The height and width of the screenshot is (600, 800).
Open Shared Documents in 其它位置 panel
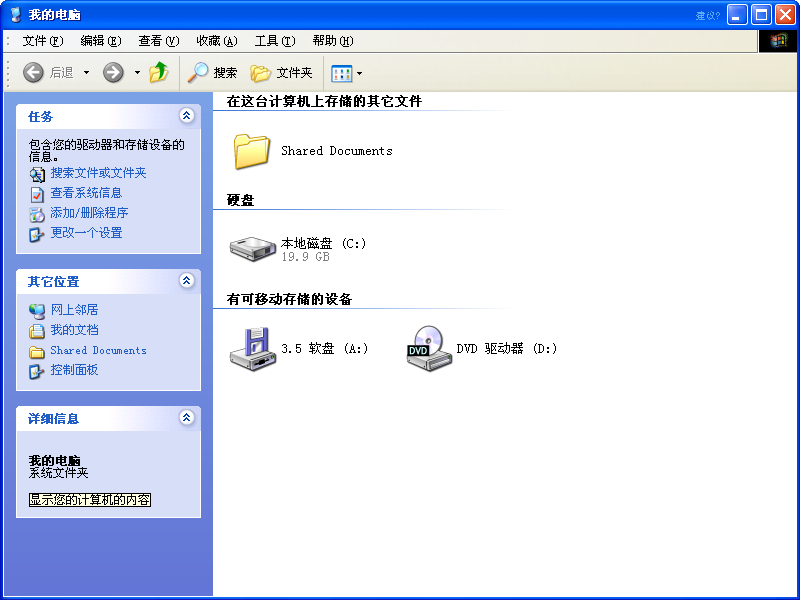(x=98, y=351)
